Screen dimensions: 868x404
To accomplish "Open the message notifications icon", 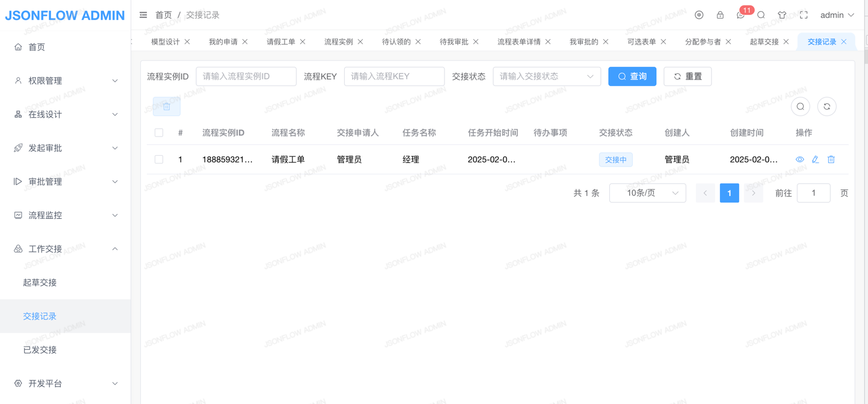I will [740, 15].
